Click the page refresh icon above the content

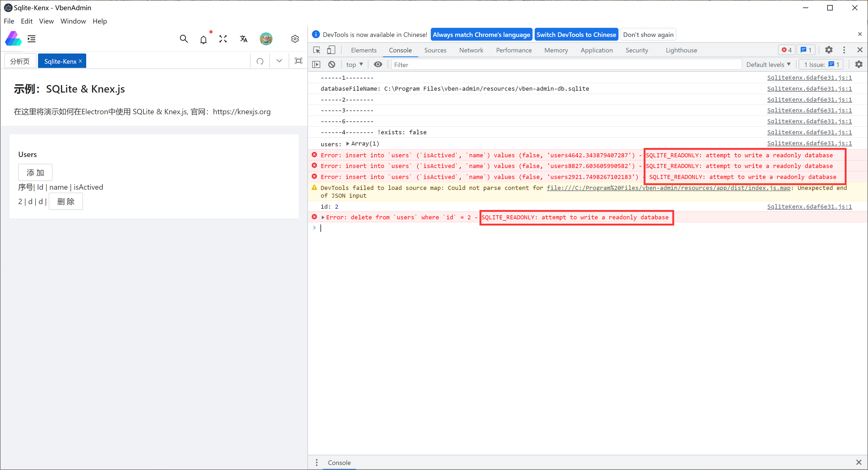point(260,61)
